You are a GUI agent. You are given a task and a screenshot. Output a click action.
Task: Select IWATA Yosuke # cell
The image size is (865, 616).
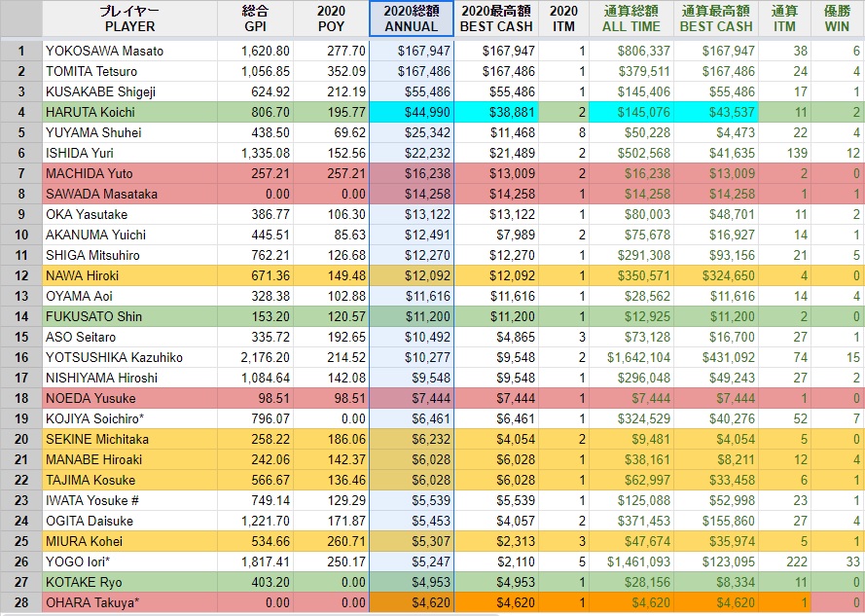pyautogui.click(x=129, y=500)
